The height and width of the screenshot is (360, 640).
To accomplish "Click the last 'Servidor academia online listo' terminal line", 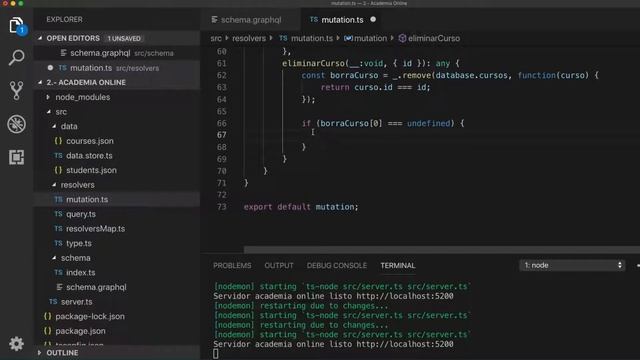I will [333, 344].
